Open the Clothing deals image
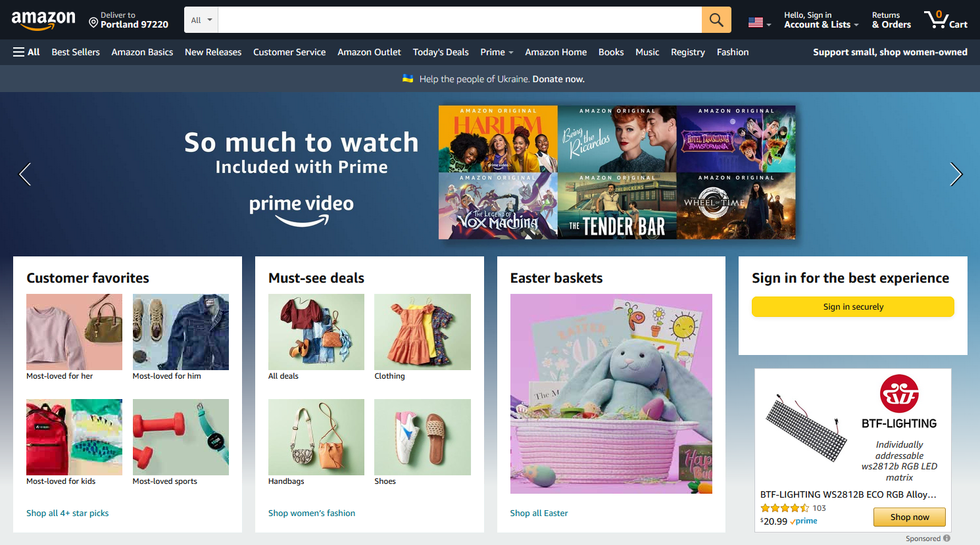Viewport: 980px width, 545px height. (x=422, y=332)
